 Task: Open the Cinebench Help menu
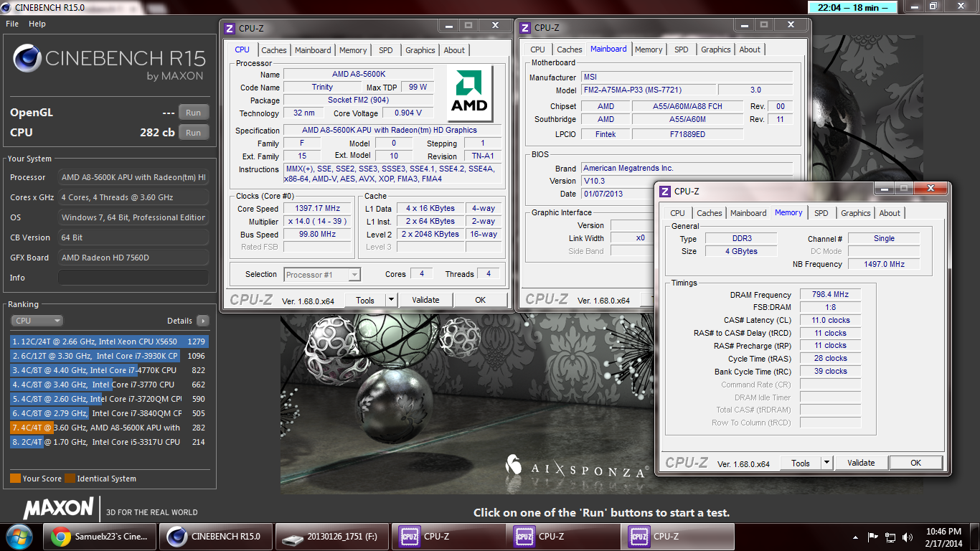[37, 24]
